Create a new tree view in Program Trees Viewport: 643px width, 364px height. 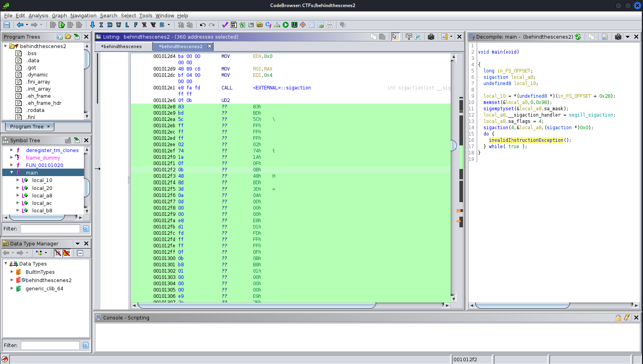59,37
